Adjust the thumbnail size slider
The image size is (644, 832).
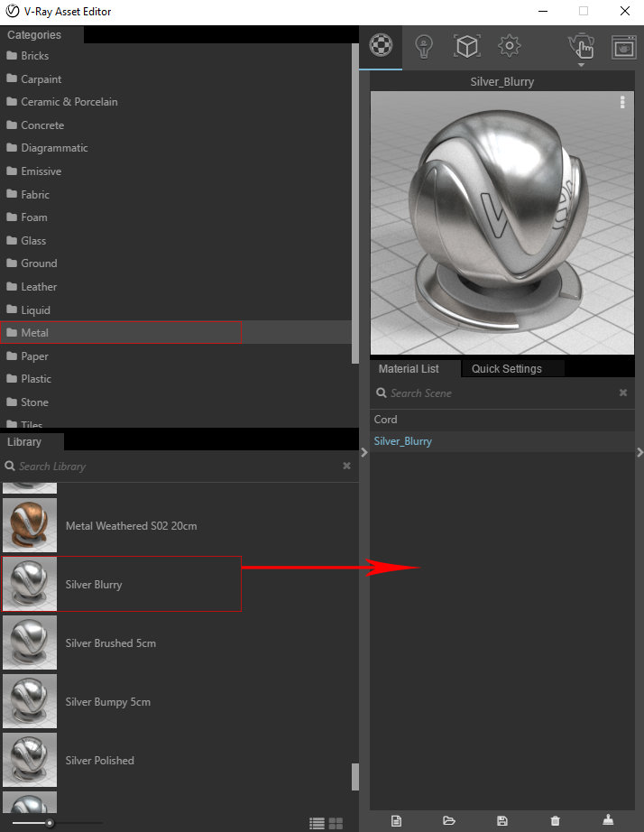pyautogui.click(x=50, y=823)
